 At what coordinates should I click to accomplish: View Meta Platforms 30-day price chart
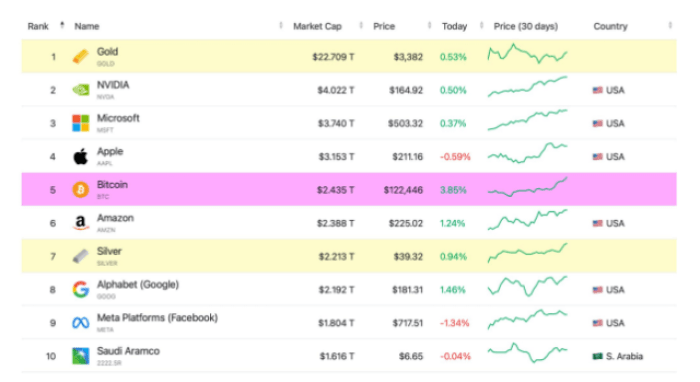pyautogui.click(x=527, y=319)
